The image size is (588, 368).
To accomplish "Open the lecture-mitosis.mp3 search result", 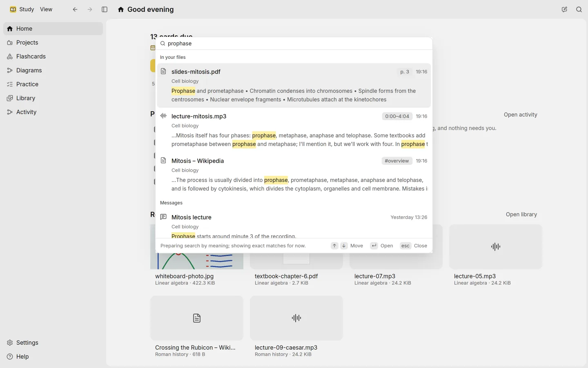I will point(294,130).
